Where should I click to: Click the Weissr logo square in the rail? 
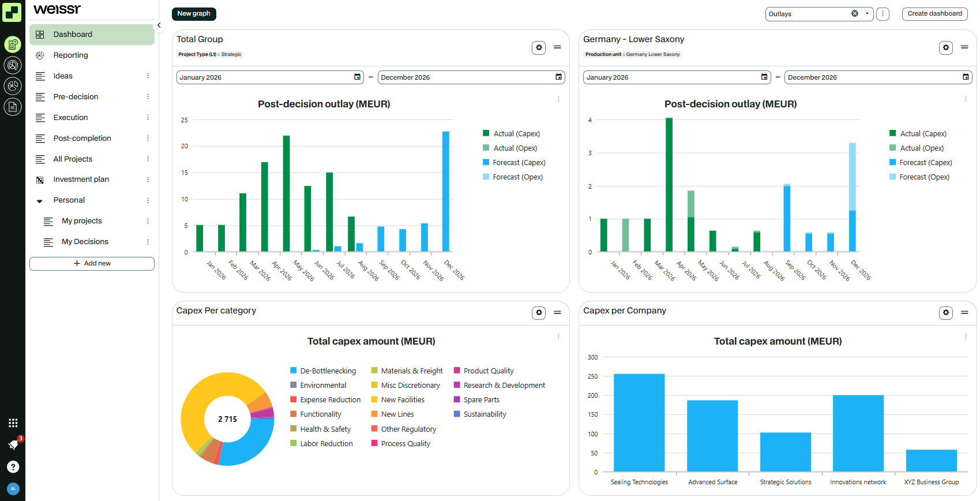[x=12, y=12]
